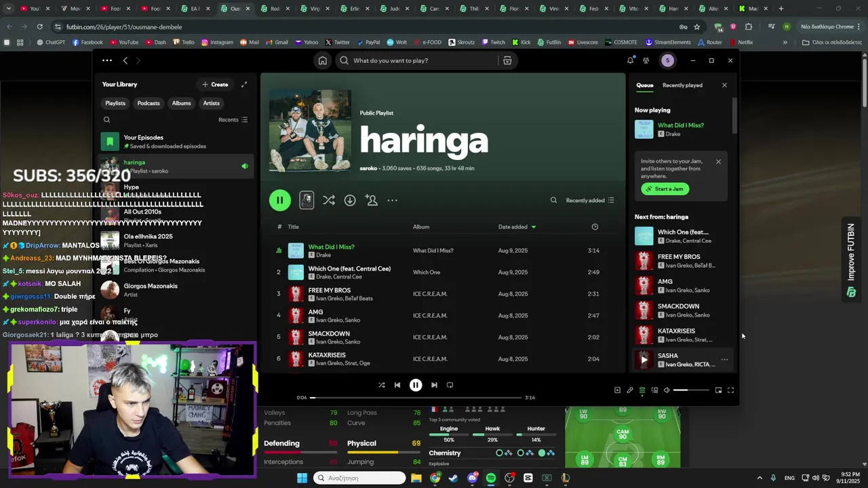Toggle the Queue panel icon
868x488 pixels.
(x=642, y=390)
